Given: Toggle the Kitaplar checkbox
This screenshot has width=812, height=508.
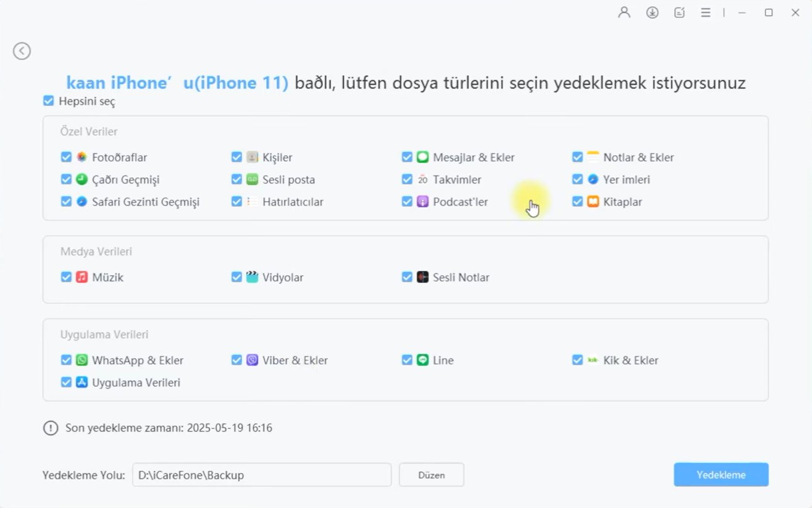Looking at the screenshot, I should (577, 202).
